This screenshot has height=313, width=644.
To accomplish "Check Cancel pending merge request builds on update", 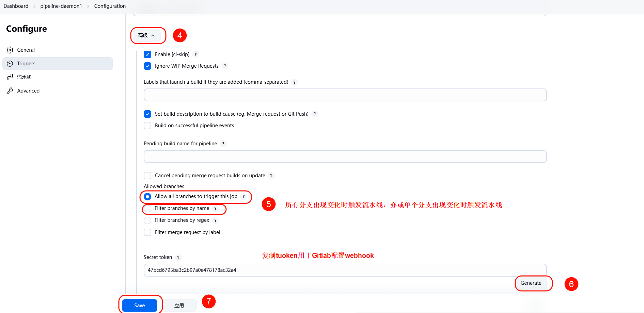I will coord(147,176).
